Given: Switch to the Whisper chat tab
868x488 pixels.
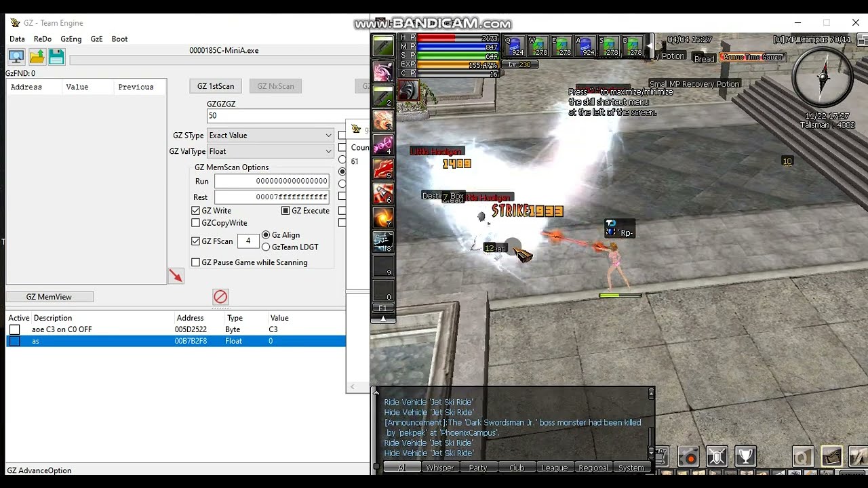Looking at the screenshot, I should (x=440, y=468).
